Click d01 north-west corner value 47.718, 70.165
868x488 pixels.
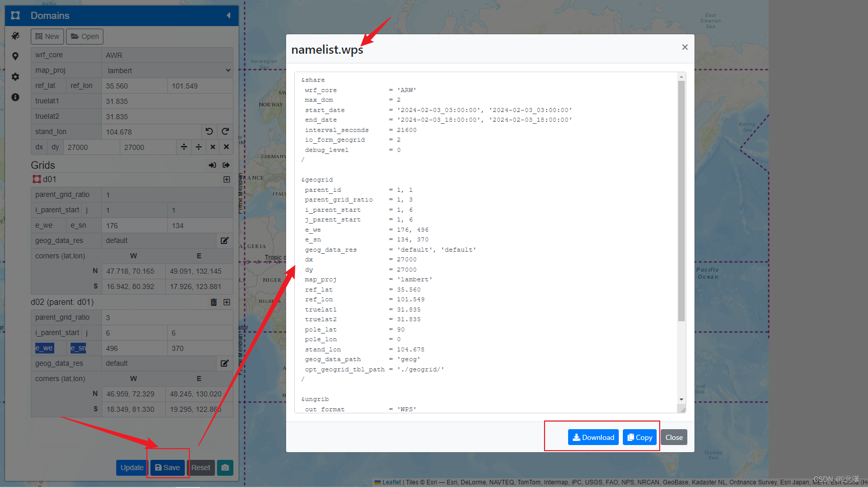coord(134,272)
